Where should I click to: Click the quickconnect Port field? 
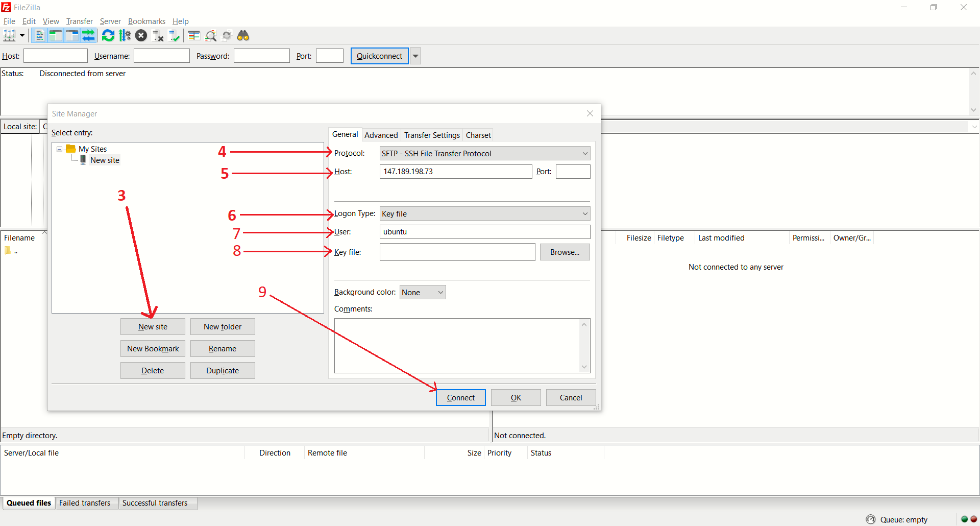(330, 56)
